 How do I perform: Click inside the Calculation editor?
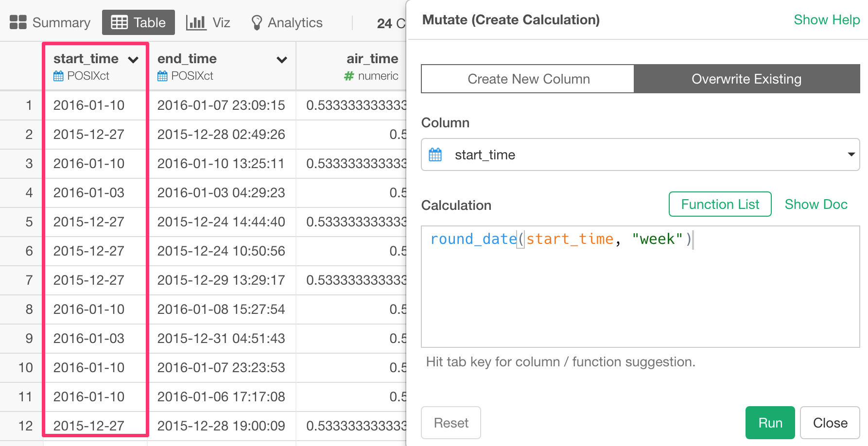tap(641, 287)
